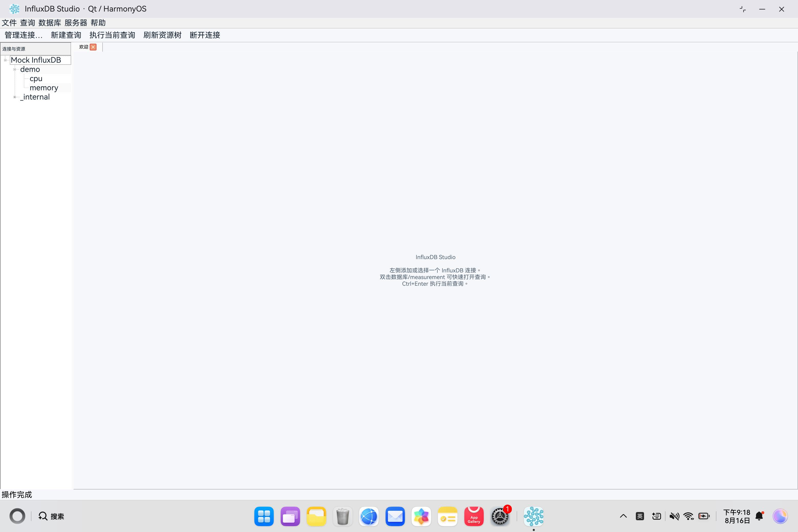Click InfluxDB Studio icon in dock
The height and width of the screenshot is (532, 798).
(534, 516)
